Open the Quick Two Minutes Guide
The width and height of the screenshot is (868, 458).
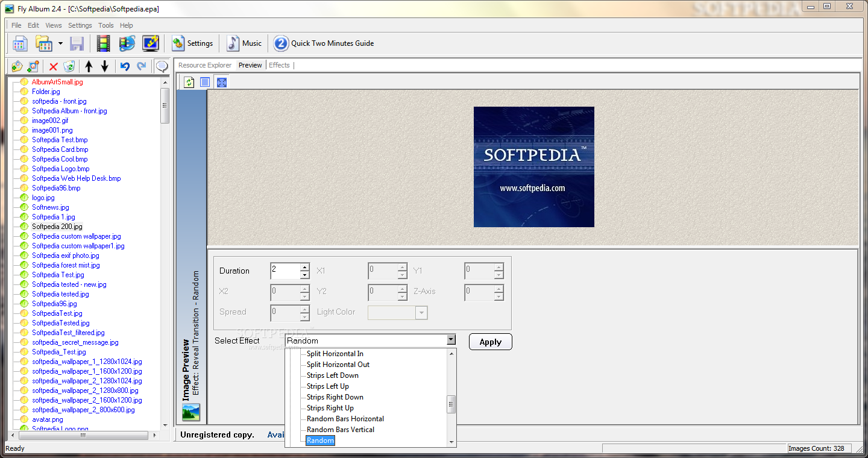[x=324, y=43]
